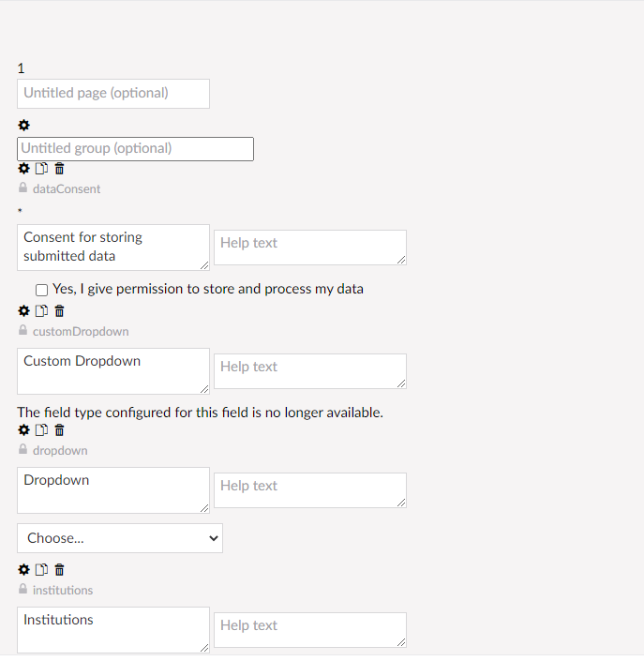Screen dimensions: 644x661
Task: Focus the 'Untitled group (optional)' input
Action: point(135,149)
